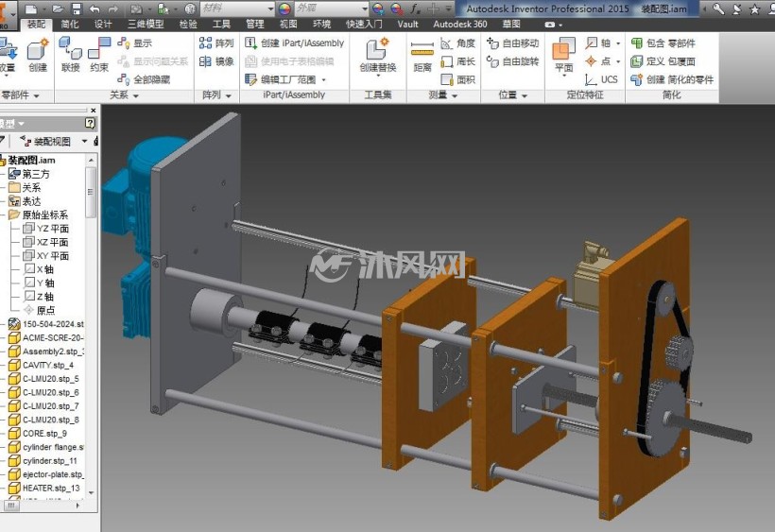Image resolution: width=775 pixels, height=532 pixels.
Task: Open the 快速入门 ribbon tab
Action: click(364, 25)
